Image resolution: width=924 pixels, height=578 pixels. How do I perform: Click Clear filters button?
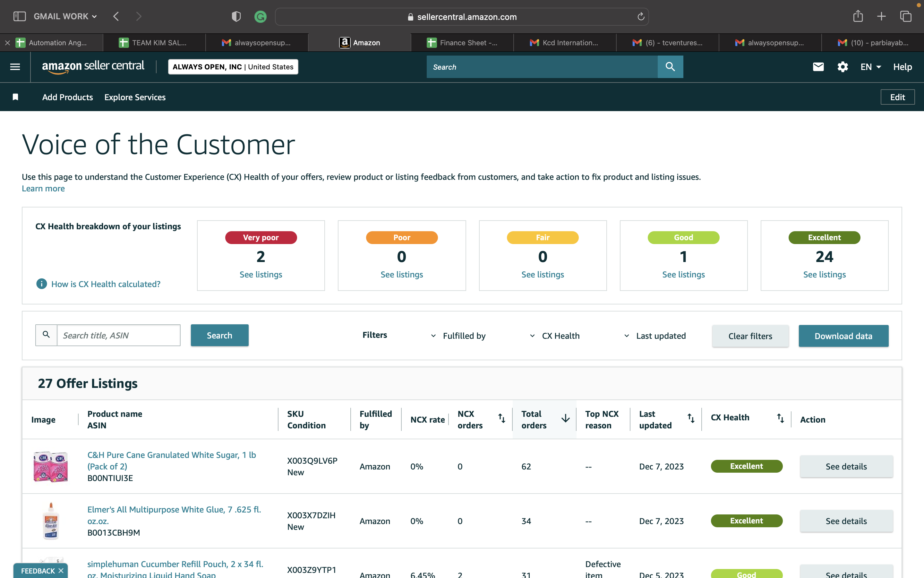pos(750,336)
